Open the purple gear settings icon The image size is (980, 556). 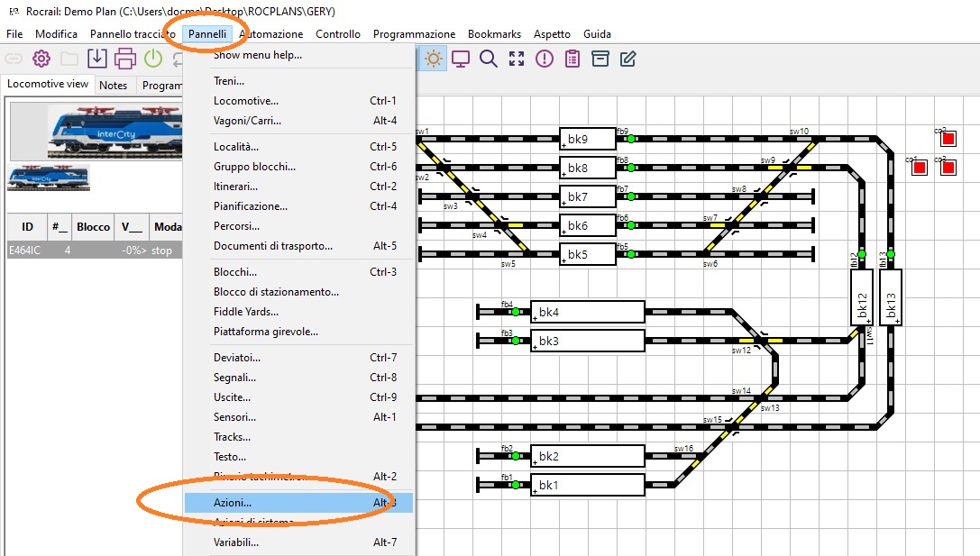pyautogui.click(x=41, y=59)
